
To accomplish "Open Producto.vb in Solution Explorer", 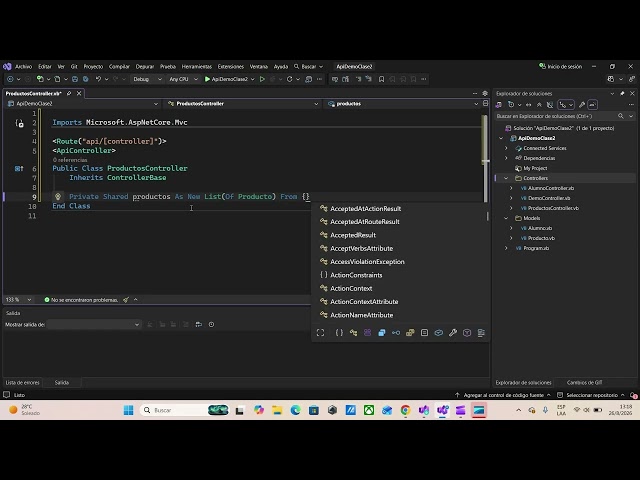I will (x=541, y=238).
